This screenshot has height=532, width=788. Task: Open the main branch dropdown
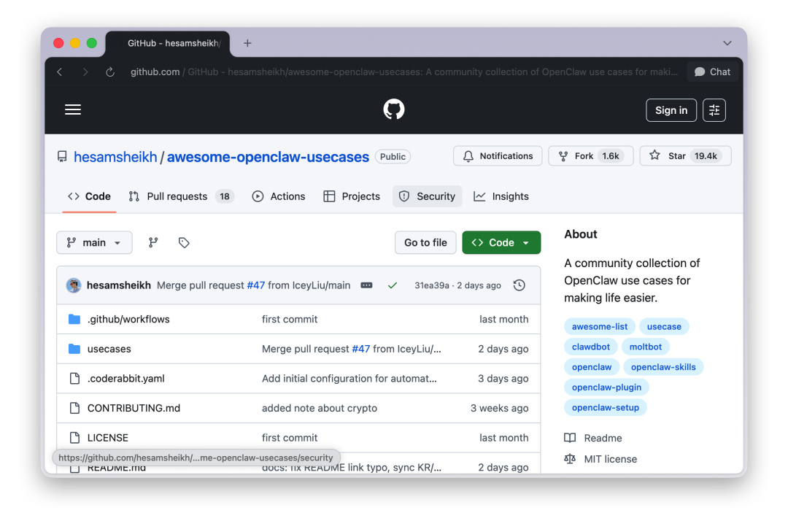coord(94,242)
